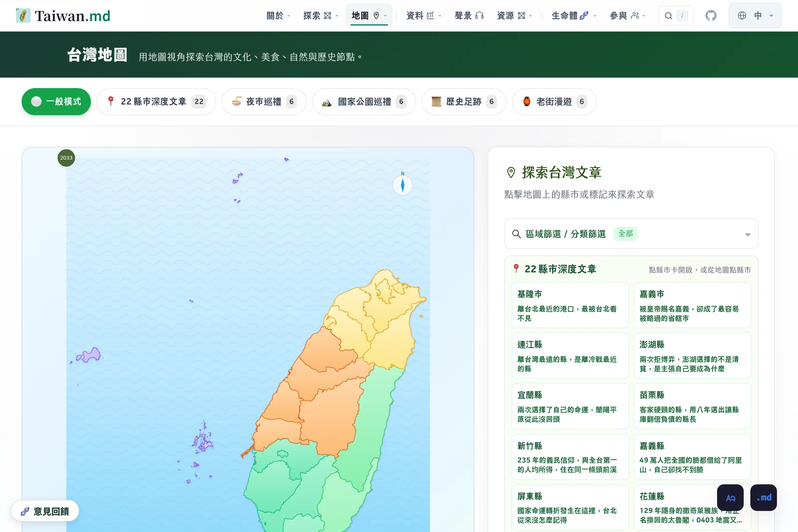Click the location pin beside 探索台灣文章
The width and height of the screenshot is (798, 532).
[x=511, y=173]
